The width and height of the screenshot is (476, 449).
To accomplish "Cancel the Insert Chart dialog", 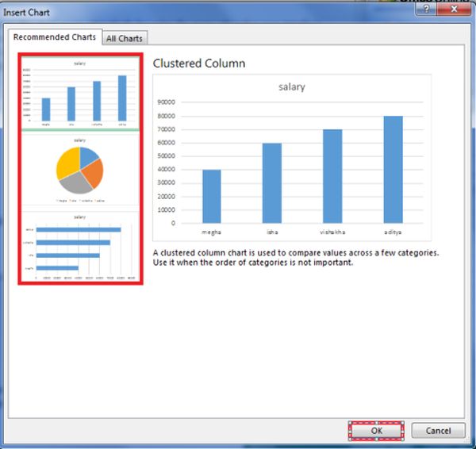I will tap(438, 431).
